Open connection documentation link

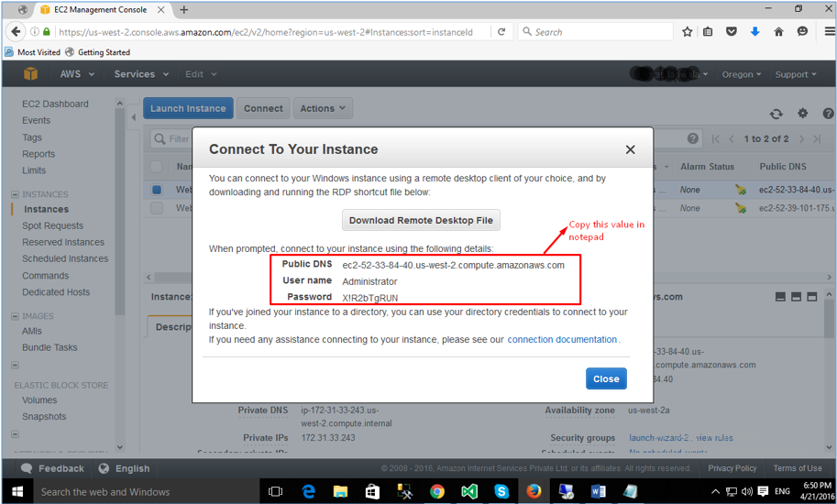pyautogui.click(x=562, y=340)
